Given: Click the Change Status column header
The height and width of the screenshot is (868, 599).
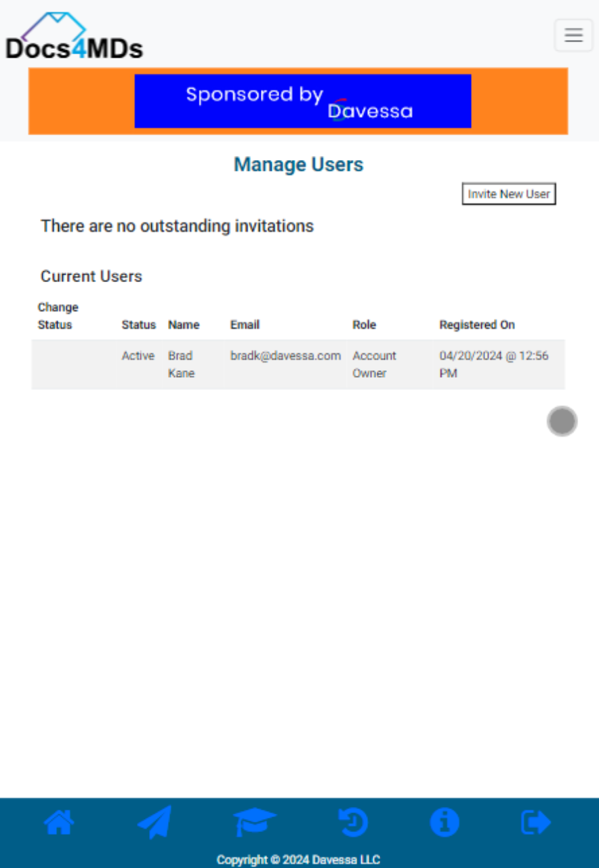Looking at the screenshot, I should 58,316.
